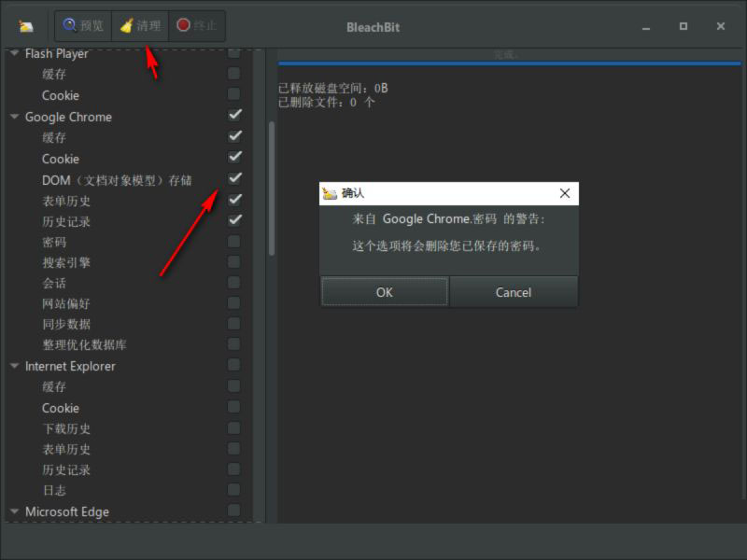Check Chrome 密码 checkbox
Image resolution: width=747 pixels, height=560 pixels.
point(233,242)
